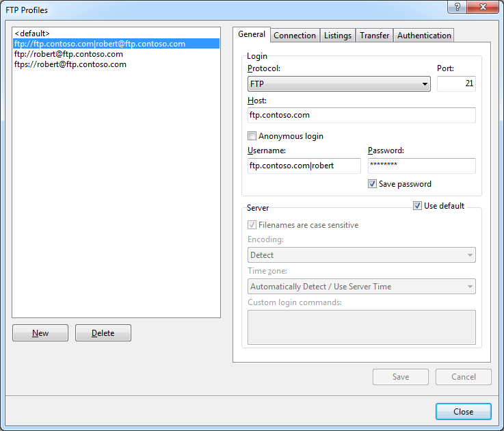Switch to the Connection tab
The height and width of the screenshot is (431, 504).
[x=295, y=36]
